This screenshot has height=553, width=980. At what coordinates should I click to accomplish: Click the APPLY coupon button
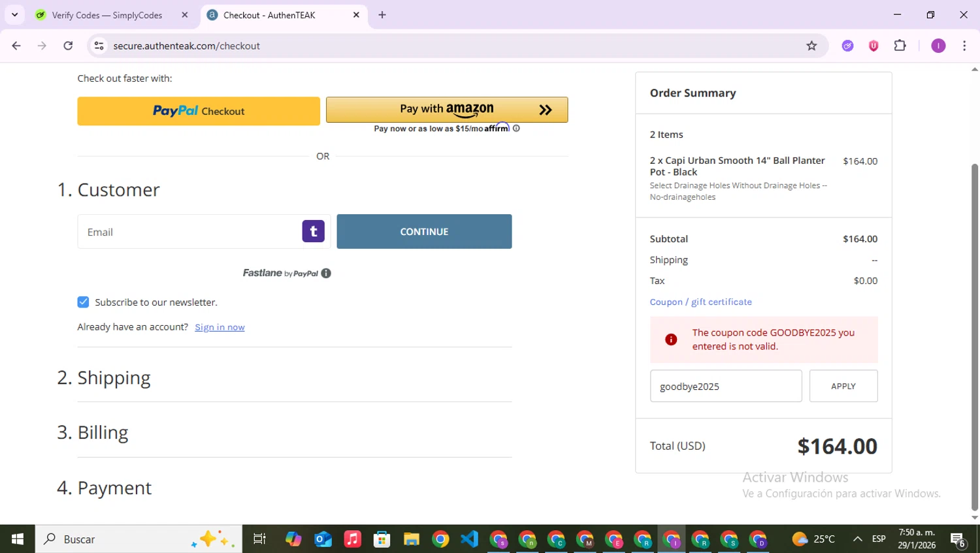point(843,387)
